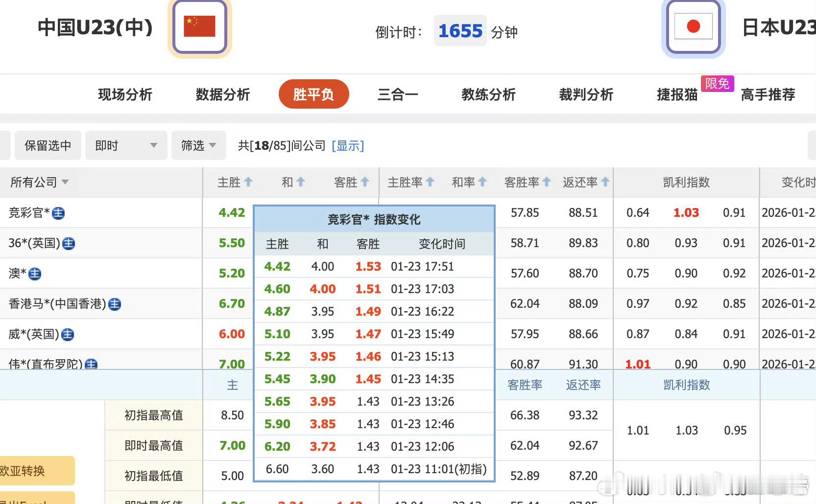This screenshot has width=816, height=504.
Task: Toggle sorting on the 和率 column
Action: coord(482,182)
